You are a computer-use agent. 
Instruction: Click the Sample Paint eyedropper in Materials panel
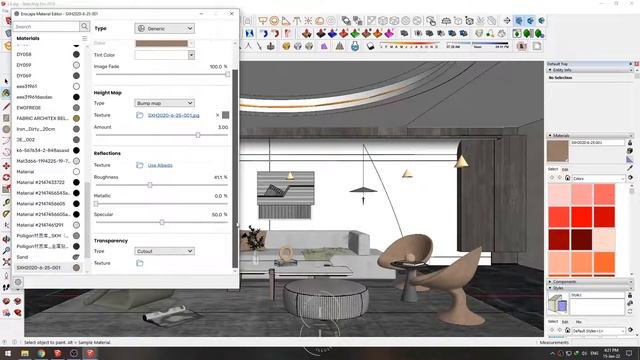point(630,168)
